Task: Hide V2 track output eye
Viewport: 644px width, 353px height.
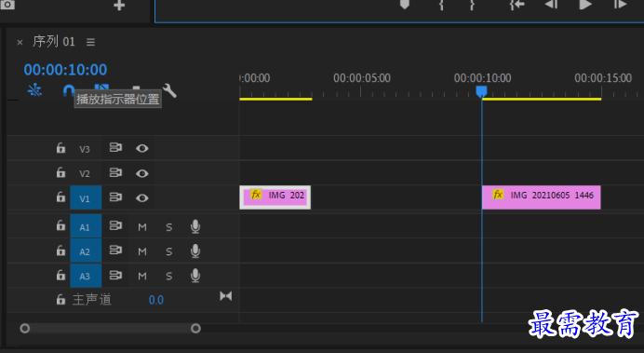Action: tap(142, 173)
